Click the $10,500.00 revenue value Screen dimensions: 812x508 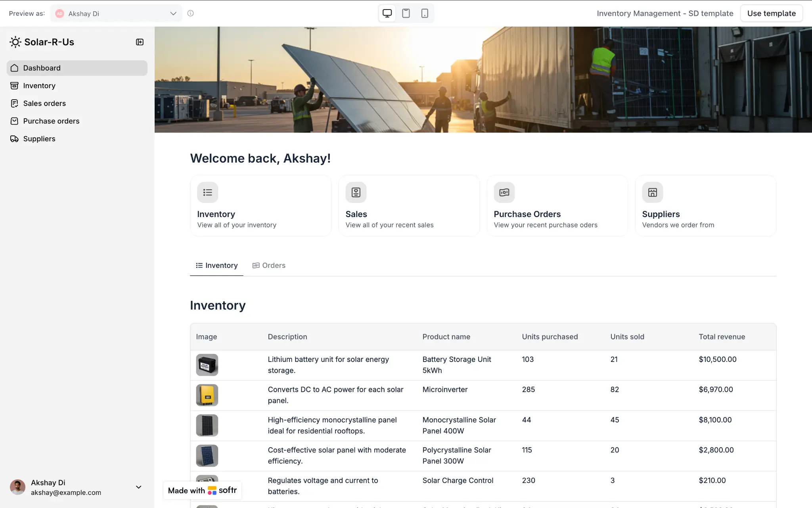718,359
